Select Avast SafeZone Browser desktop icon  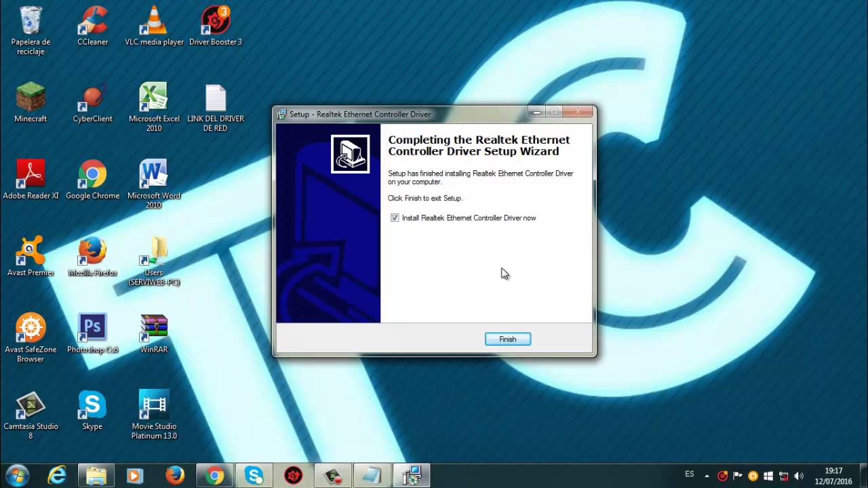click(x=31, y=338)
